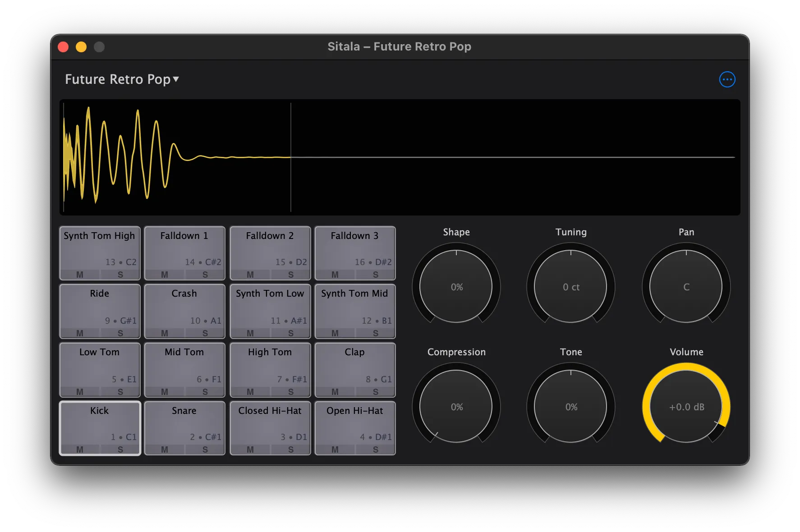This screenshot has height=532, width=800.
Task: Mute the Falldown 1 pad
Action: (165, 275)
